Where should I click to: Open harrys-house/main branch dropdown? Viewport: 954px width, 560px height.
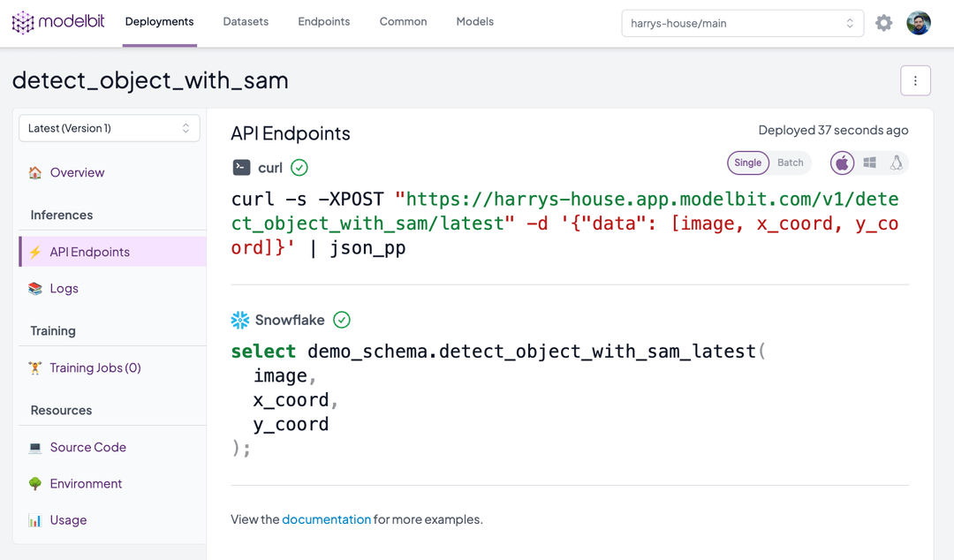(742, 23)
